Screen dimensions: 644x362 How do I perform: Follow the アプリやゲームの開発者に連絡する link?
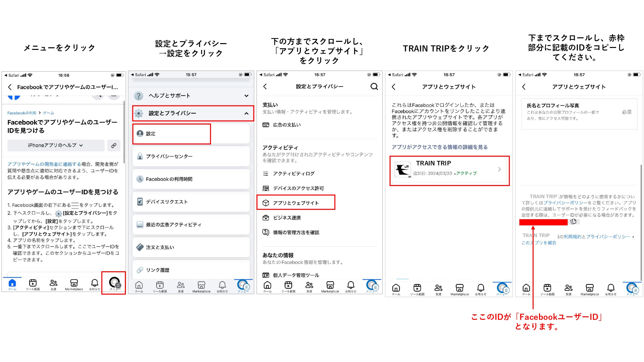coord(44,164)
